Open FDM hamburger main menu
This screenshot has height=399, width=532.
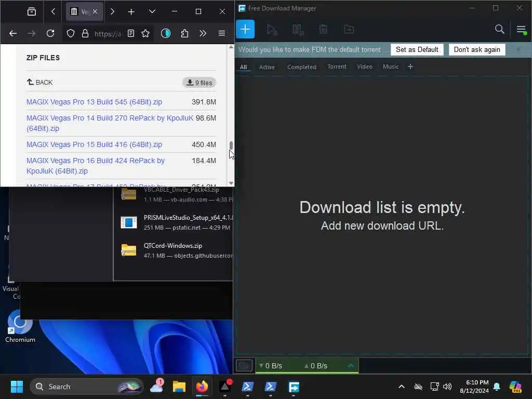click(x=522, y=30)
